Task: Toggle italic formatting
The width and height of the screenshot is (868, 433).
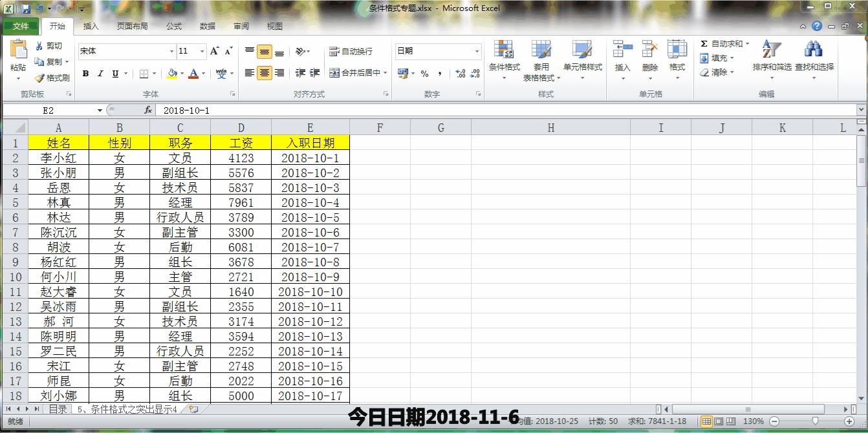Action: (x=99, y=73)
